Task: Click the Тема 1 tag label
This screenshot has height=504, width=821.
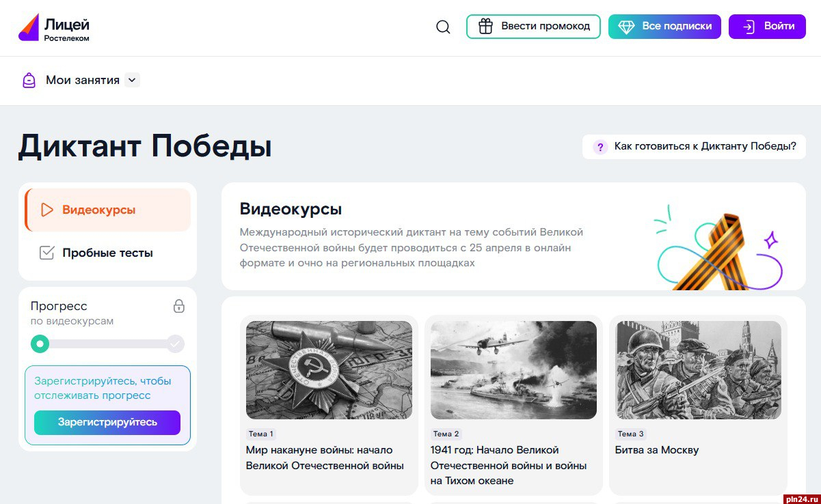Action: 261,434
